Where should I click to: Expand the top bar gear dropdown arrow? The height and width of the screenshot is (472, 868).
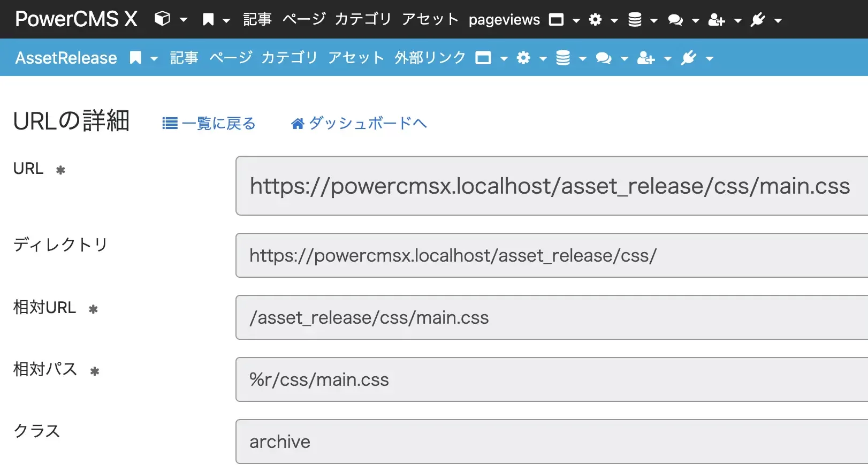(614, 20)
